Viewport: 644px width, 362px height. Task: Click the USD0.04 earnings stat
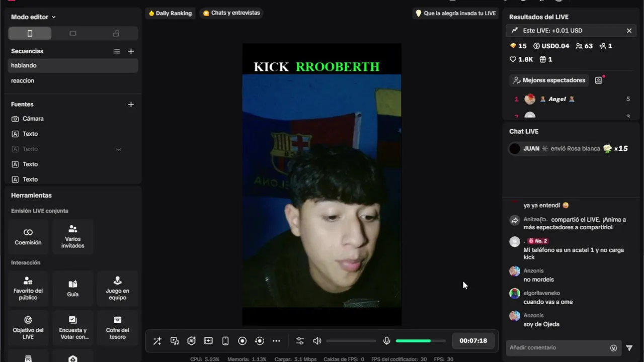coord(551,46)
